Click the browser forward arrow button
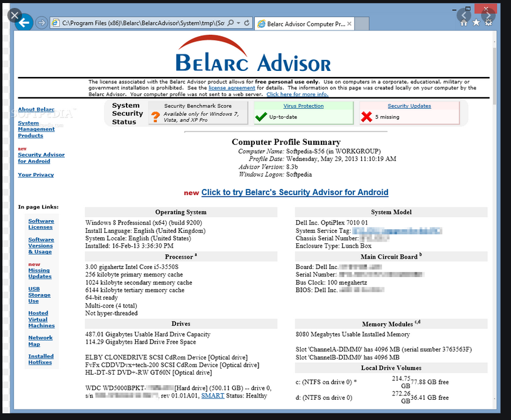511x420 pixels. pos(42,23)
